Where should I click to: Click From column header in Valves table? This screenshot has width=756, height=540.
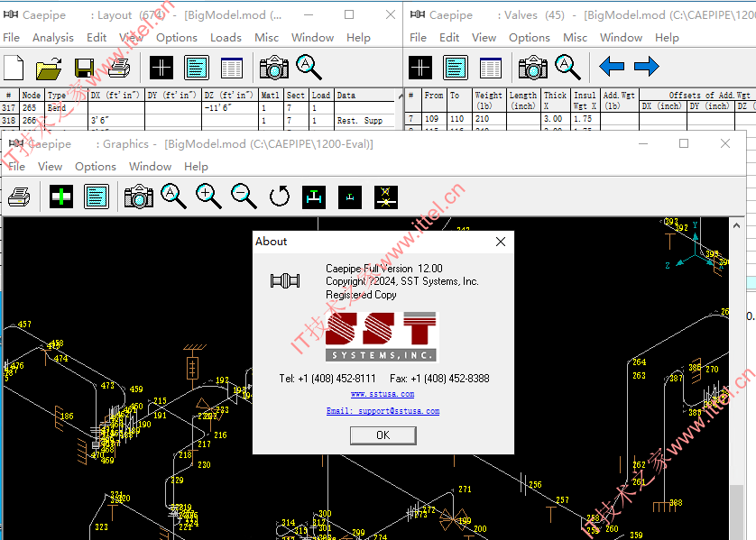pos(435,101)
